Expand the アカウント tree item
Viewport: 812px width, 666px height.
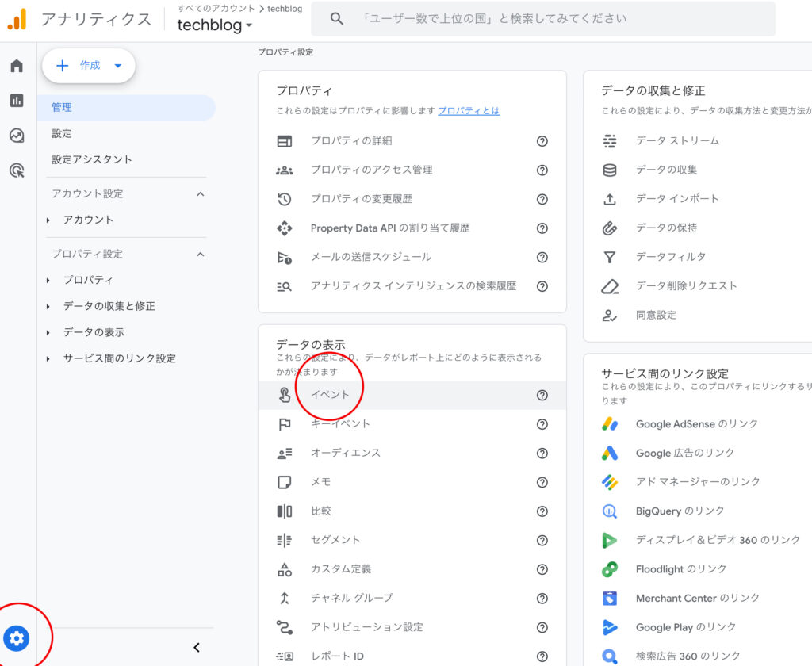pyautogui.click(x=48, y=220)
